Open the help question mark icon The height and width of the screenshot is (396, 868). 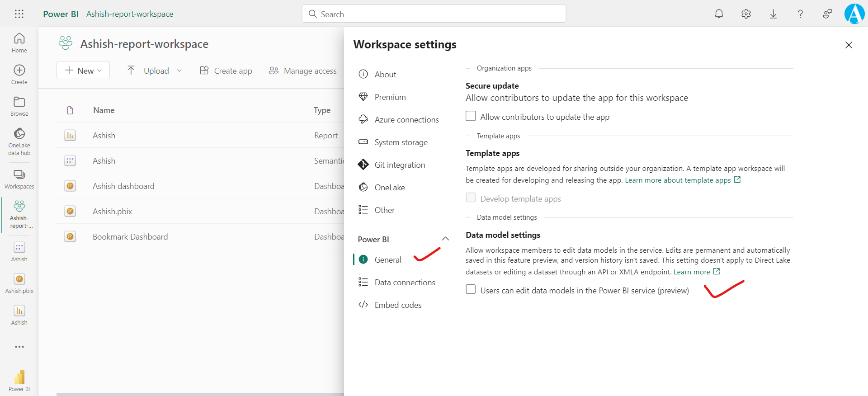click(x=800, y=14)
